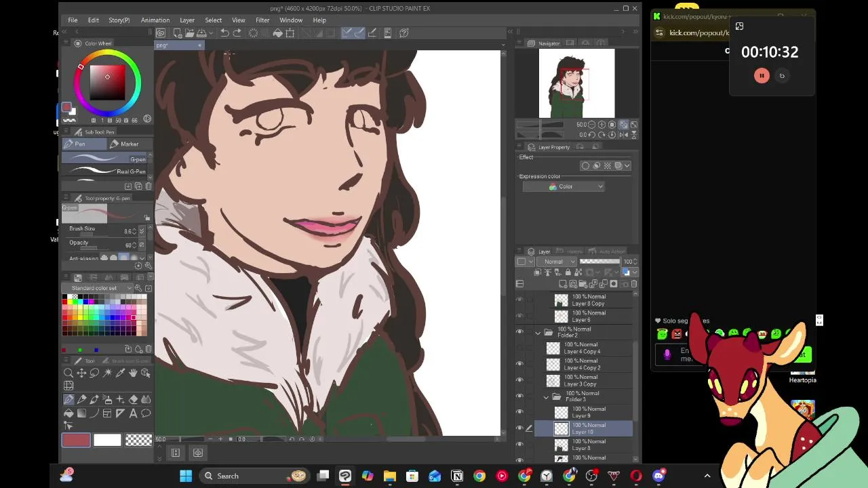Open the Expression color dropdown
Viewport: 868px width, 488px height.
click(563, 186)
